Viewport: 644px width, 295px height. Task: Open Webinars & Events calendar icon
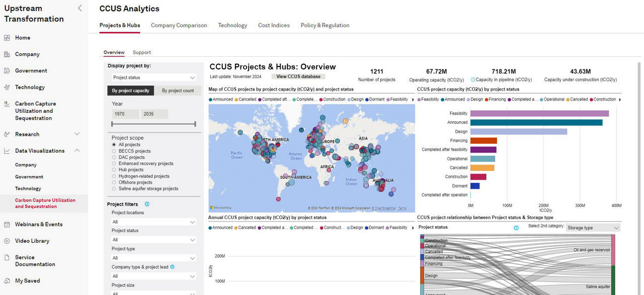pyautogui.click(x=7, y=225)
